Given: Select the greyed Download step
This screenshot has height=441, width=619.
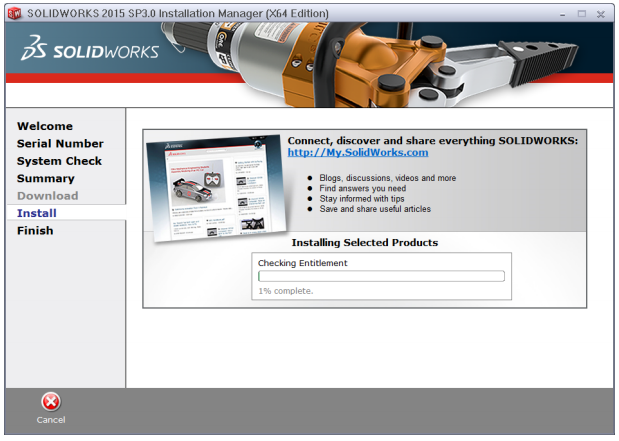Looking at the screenshot, I should (x=47, y=196).
